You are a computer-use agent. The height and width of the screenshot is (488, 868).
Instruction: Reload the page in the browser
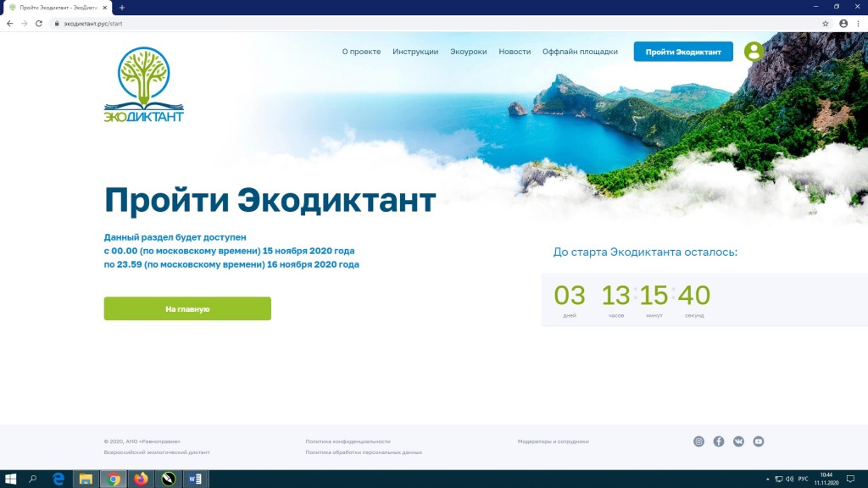[x=38, y=24]
